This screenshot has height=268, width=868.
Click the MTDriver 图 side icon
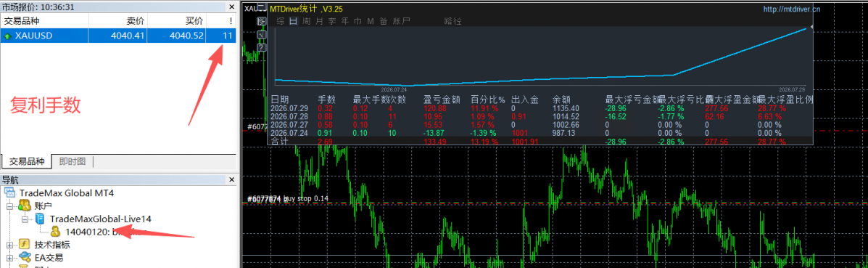point(261,21)
